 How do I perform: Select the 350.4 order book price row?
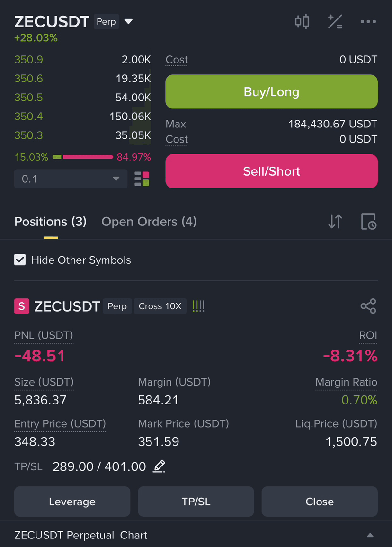(x=83, y=116)
